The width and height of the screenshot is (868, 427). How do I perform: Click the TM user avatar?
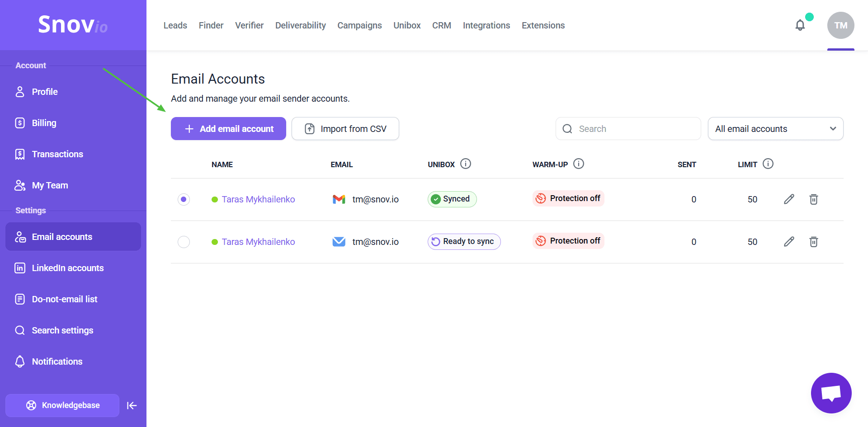(840, 25)
